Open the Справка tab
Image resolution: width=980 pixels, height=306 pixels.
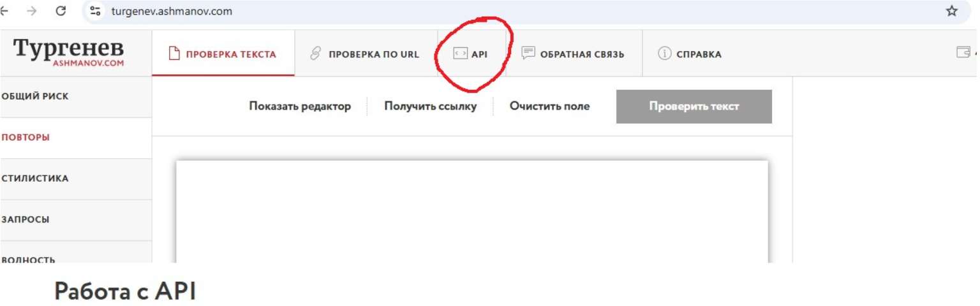(690, 54)
